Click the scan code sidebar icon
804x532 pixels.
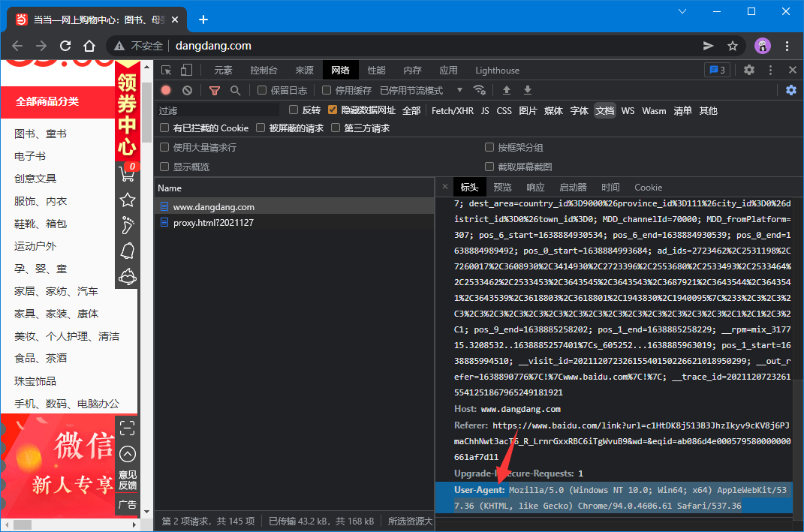pos(127,428)
